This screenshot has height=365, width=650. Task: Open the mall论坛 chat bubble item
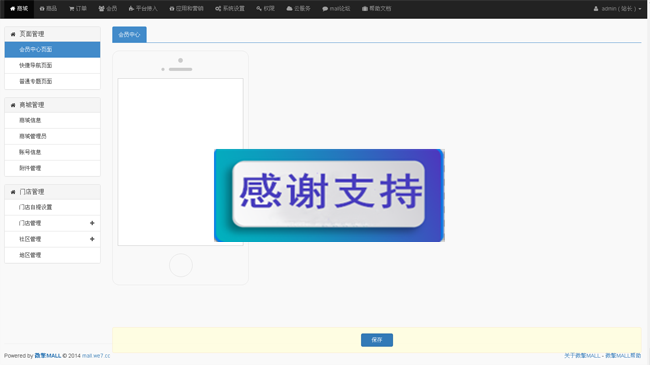click(336, 9)
